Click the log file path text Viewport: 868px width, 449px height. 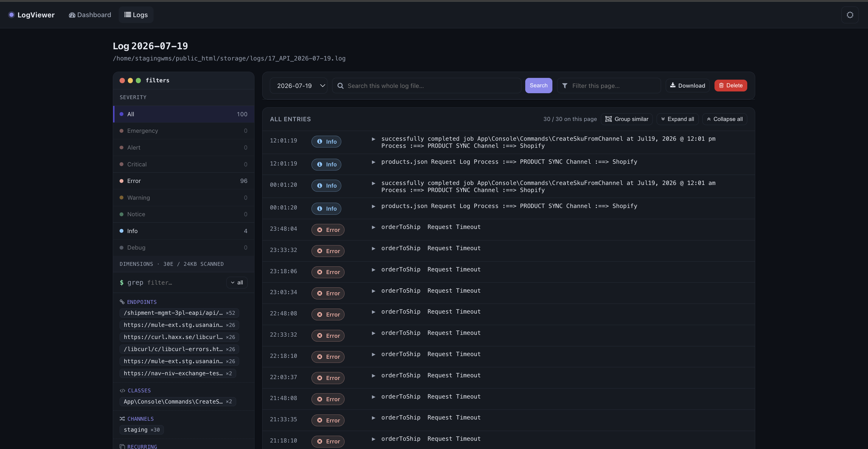pos(229,58)
